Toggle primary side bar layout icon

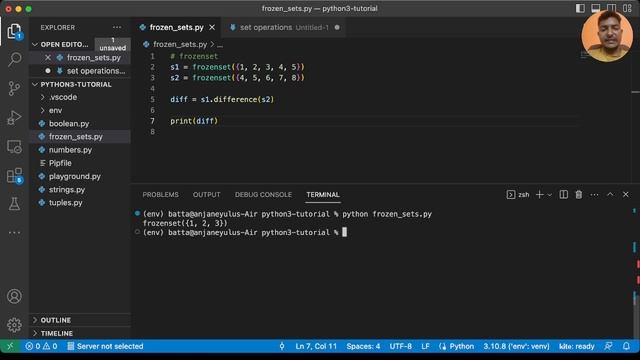[x=580, y=8]
